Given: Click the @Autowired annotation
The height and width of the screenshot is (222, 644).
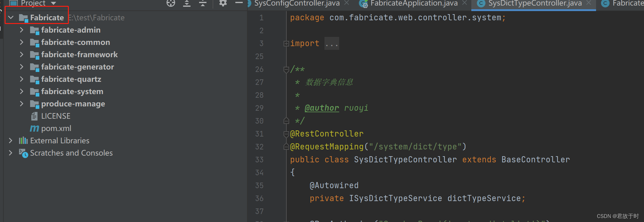Looking at the screenshot, I should (334, 185).
